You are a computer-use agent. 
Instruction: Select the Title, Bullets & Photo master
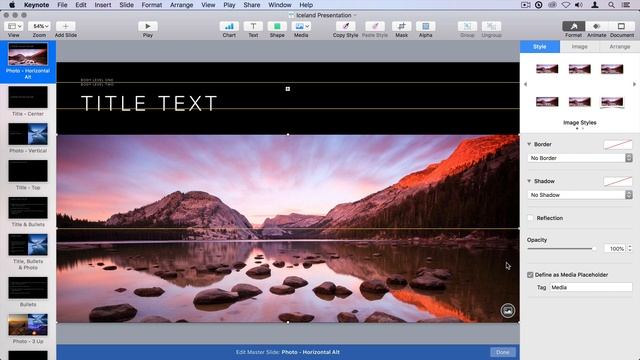28,244
